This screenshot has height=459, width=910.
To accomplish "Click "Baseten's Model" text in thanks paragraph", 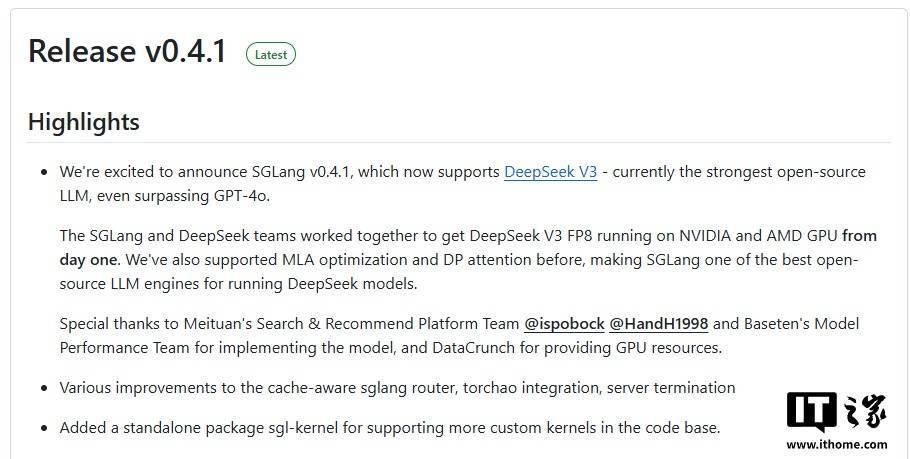I will click(799, 324).
